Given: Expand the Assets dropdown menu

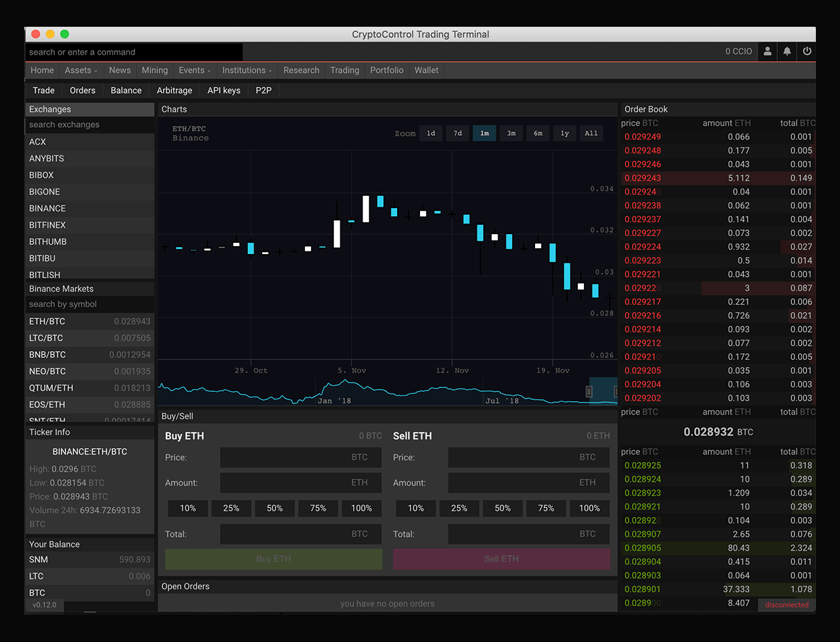Looking at the screenshot, I should [x=81, y=70].
